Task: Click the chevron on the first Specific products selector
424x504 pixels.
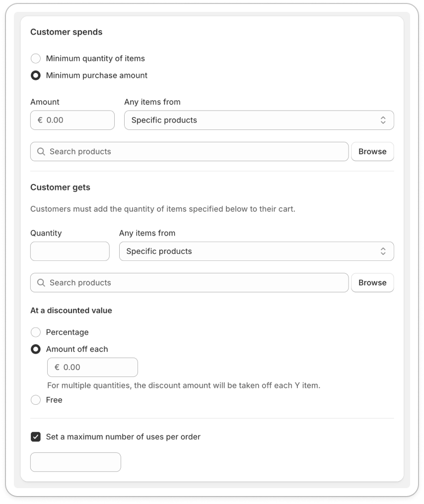Action: [x=383, y=120]
